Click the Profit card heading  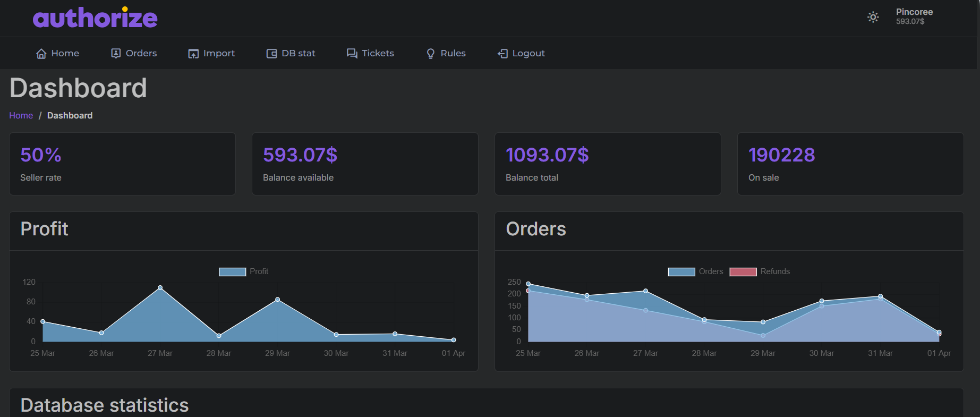click(x=45, y=229)
